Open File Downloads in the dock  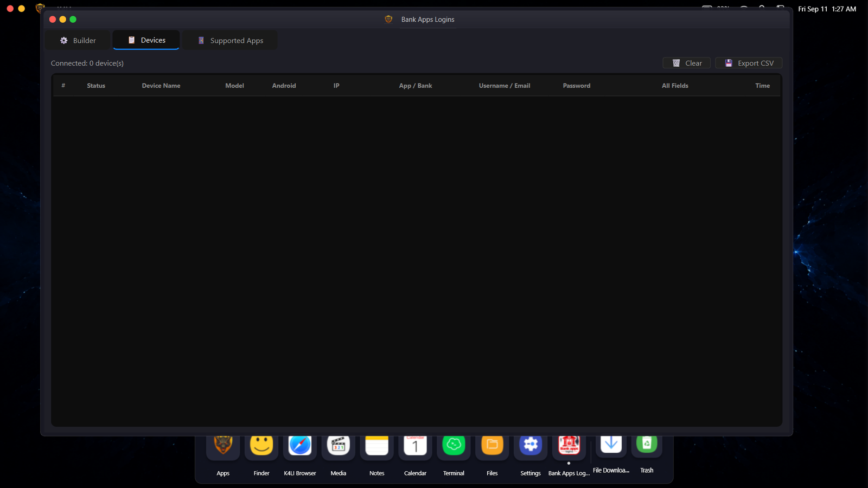[x=611, y=445]
